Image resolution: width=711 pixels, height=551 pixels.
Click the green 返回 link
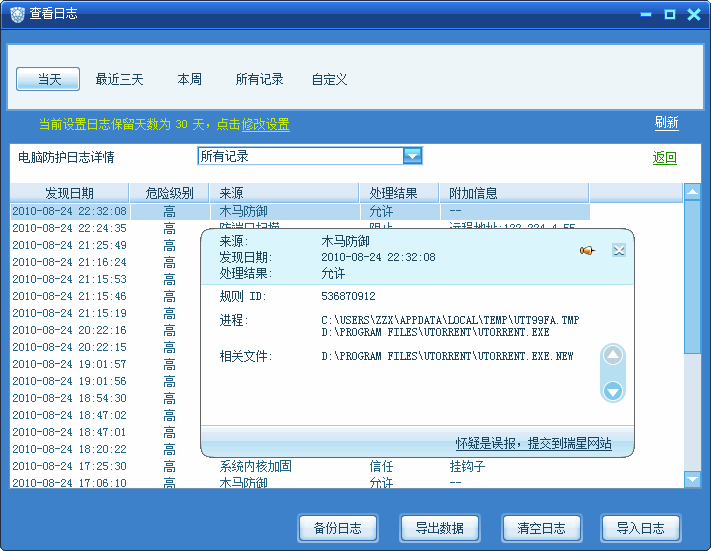pyautogui.click(x=665, y=158)
